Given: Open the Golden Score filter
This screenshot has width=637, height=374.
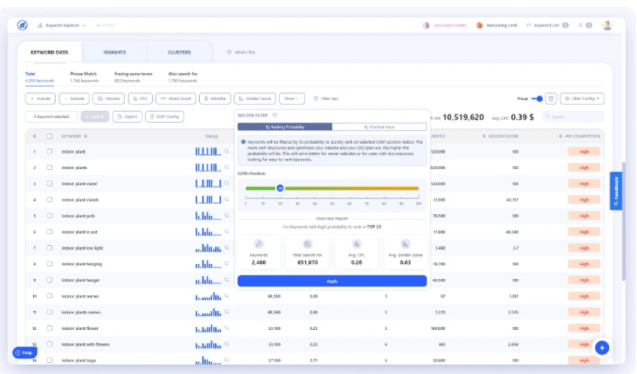Looking at the screenshot, I should [x=255, y=99].
